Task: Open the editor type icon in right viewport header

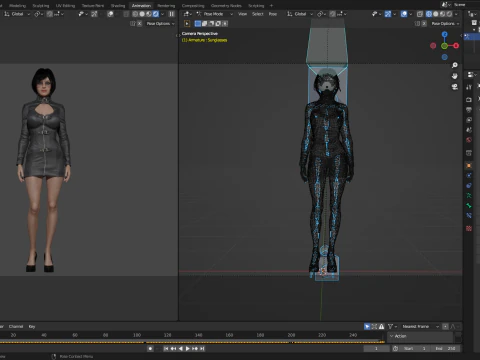Action: (187, 14)
